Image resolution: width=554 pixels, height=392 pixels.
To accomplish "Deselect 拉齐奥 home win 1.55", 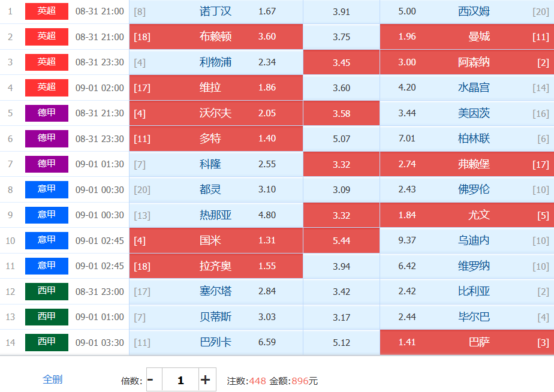I will [x=216, y=266].
